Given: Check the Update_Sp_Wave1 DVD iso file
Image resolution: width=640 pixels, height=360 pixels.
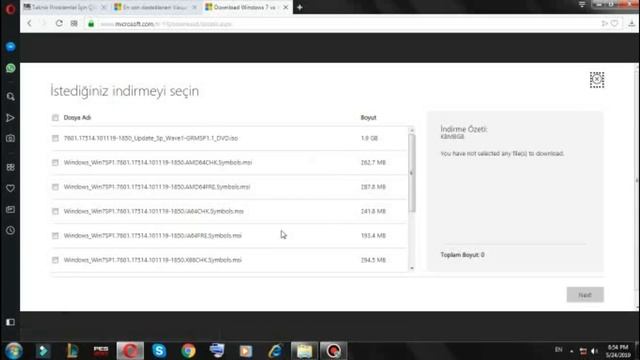Looking at the screenshot, I should 55,138.
